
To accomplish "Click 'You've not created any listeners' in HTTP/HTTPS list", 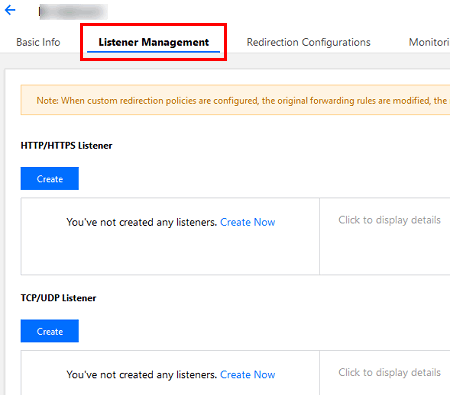I will click(142, 222).
